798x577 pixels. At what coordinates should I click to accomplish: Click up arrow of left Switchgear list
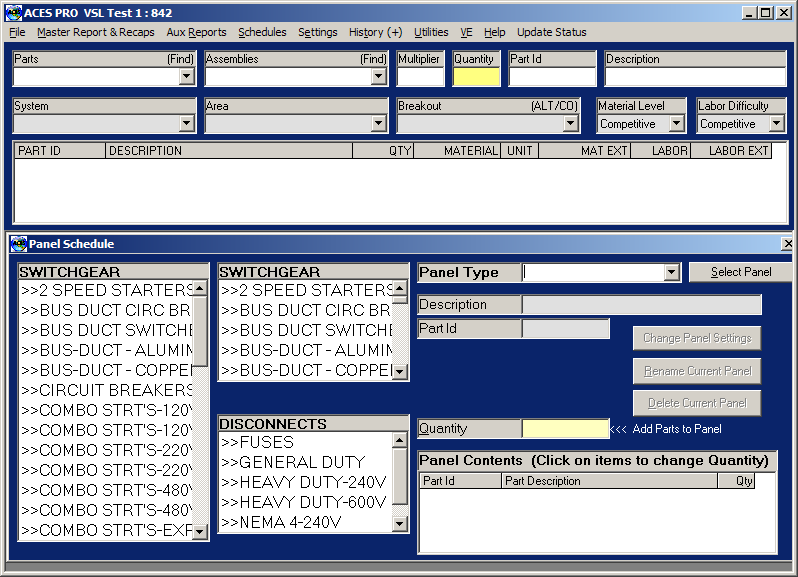[x=200, y=288]
